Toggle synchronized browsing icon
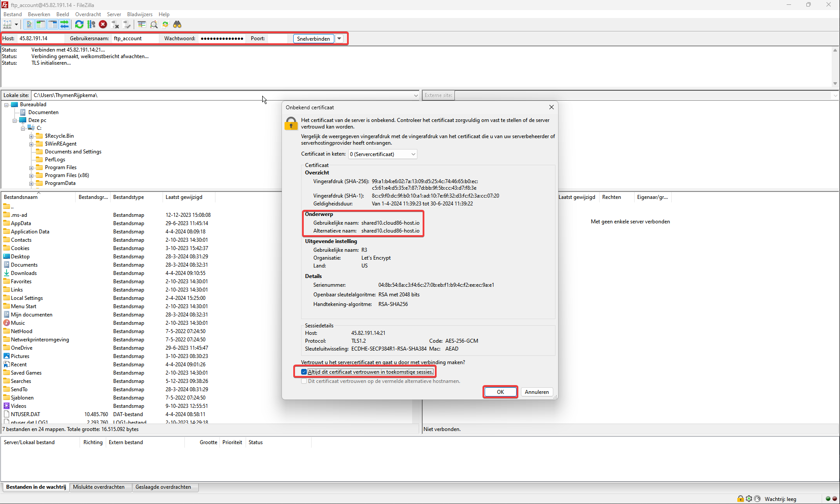The width and height of the screenshot is (840, 504). [x=165, y=24]
